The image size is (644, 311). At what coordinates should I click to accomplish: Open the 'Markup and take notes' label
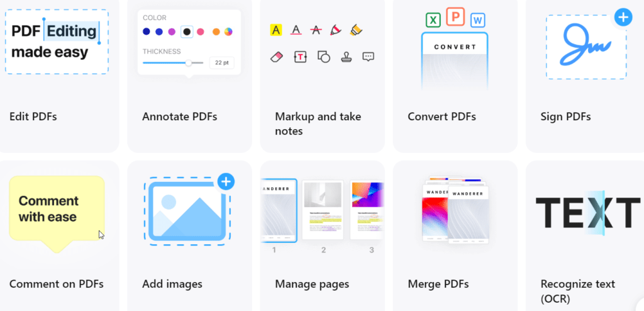[x=318, y=124]
